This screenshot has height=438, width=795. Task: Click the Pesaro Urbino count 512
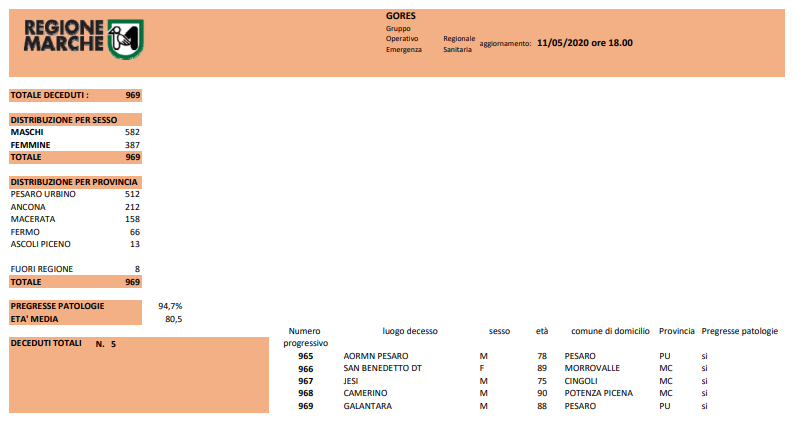[x=132, y=194]
